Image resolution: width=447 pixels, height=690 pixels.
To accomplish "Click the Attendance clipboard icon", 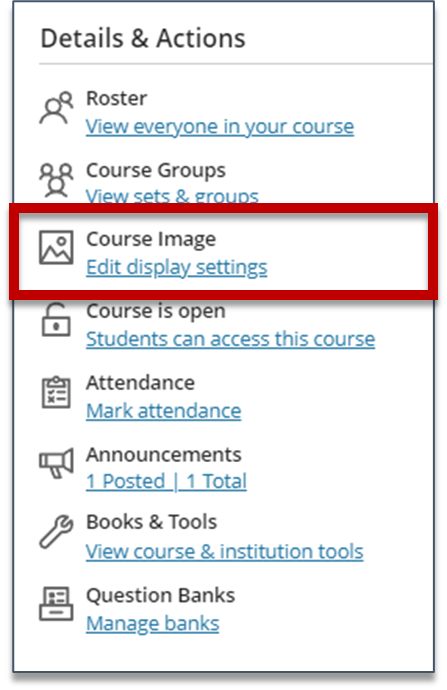I will click(56, 392).
